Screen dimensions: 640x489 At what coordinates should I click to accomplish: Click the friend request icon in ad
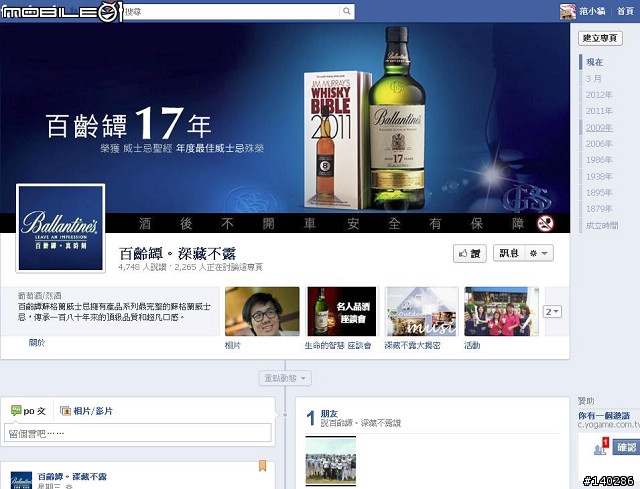[601, 447]
